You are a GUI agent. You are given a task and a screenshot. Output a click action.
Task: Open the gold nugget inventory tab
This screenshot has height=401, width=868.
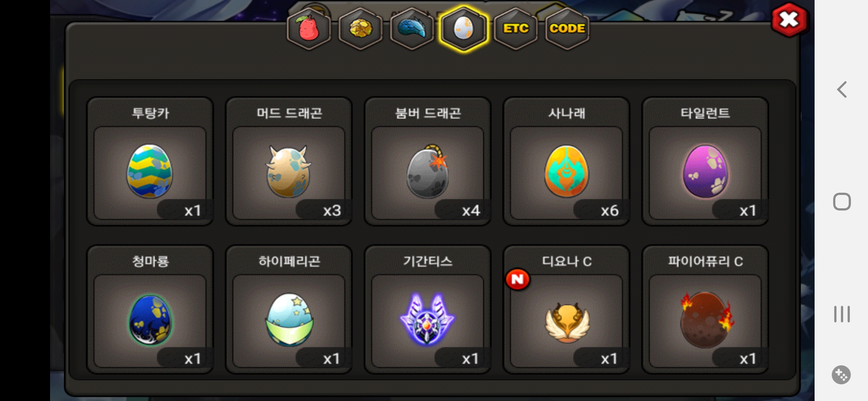coord(360,29)
